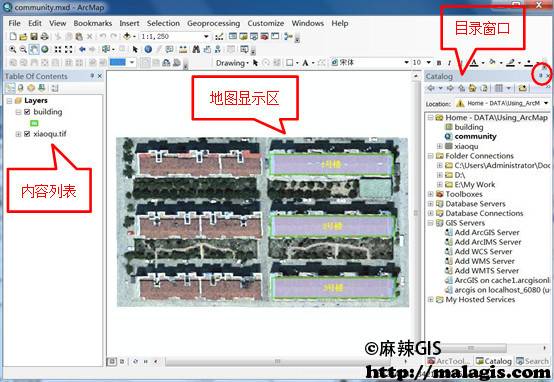Viewport: 554px width, 382px height.
Task: Open the Catalog Location dropdown
Action: pos(546,103)
